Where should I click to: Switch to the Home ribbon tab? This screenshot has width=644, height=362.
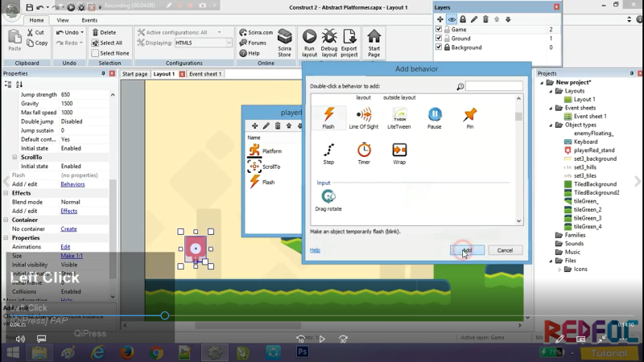(x=36, y=20)
